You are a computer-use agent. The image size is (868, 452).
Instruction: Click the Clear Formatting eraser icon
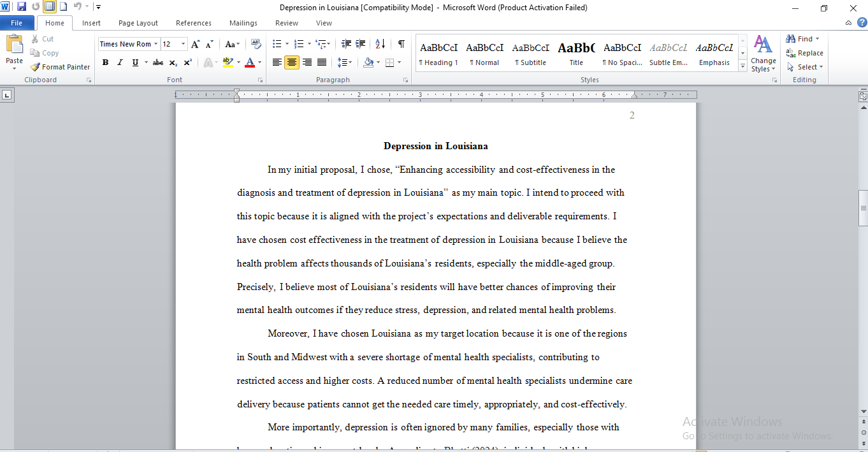pos(256,44)
